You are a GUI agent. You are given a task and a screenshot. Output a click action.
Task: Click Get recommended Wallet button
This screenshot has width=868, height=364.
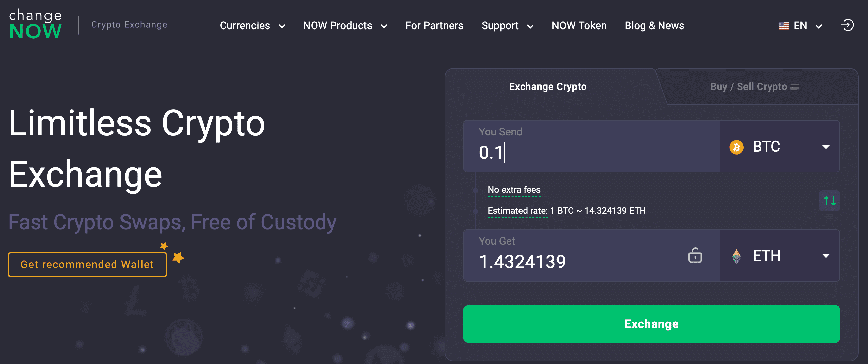[x=87, y=265]
